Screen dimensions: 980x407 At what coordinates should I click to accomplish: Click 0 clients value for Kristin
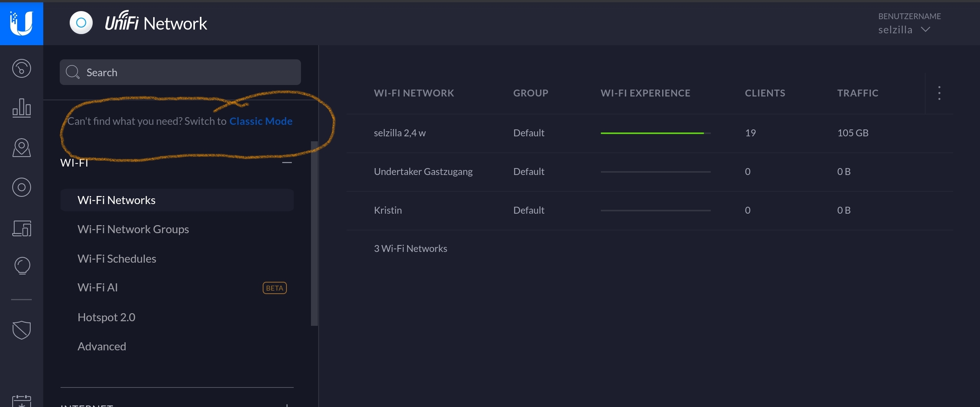pos(748,210)
